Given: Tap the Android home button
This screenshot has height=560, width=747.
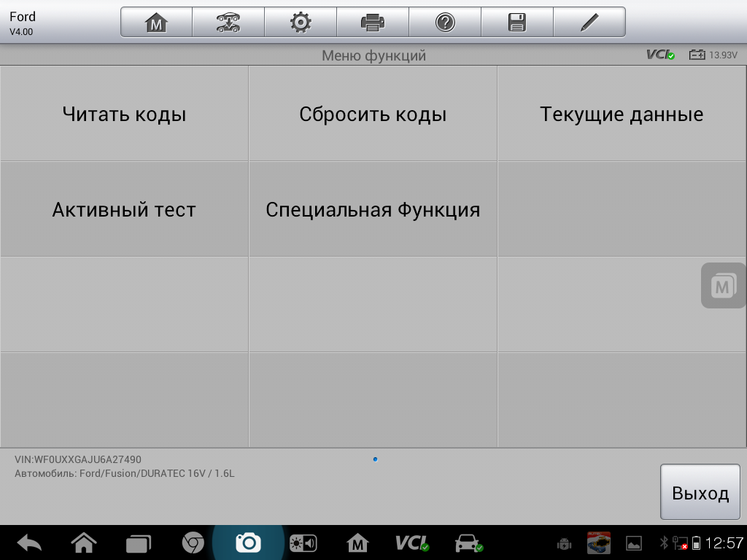Looking at the screenshot, I should click(84, 542).
